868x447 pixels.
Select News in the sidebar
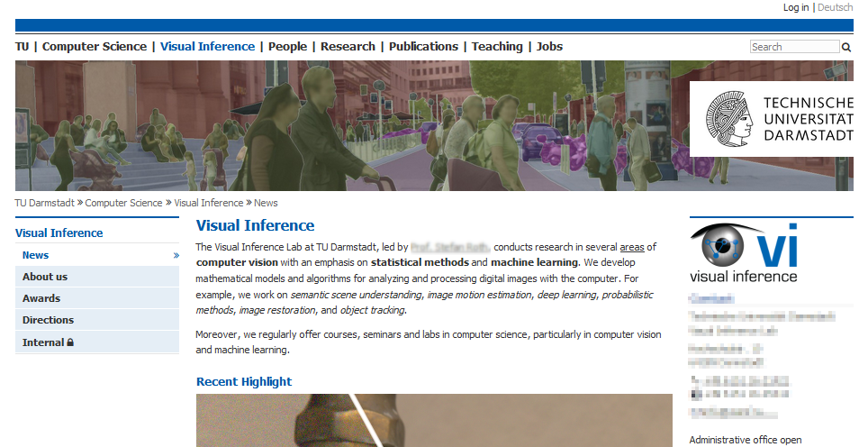point(97,255)
